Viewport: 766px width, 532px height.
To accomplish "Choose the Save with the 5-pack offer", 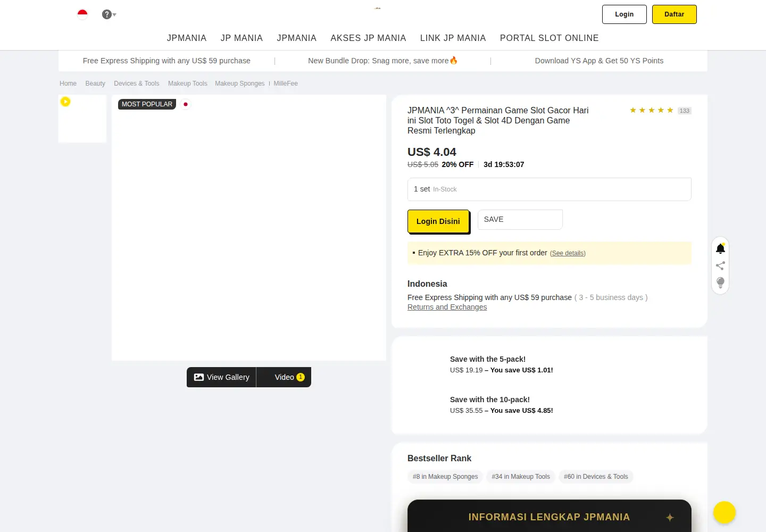I will (x=502, y=364).
